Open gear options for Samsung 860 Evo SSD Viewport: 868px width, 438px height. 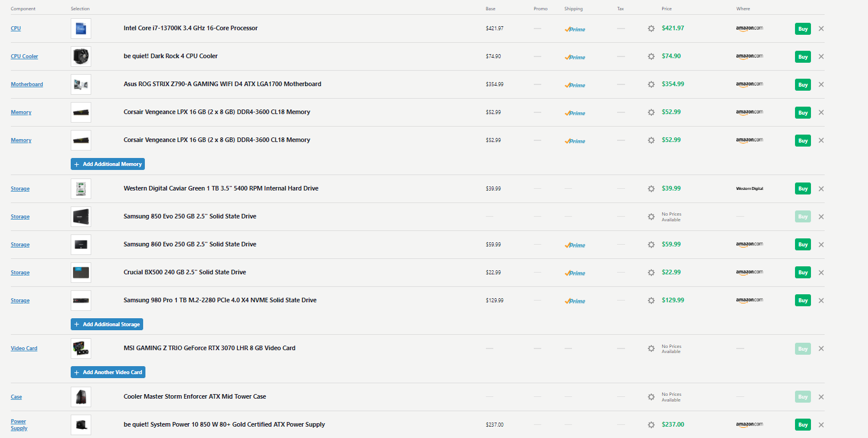(x=651, y=245)
